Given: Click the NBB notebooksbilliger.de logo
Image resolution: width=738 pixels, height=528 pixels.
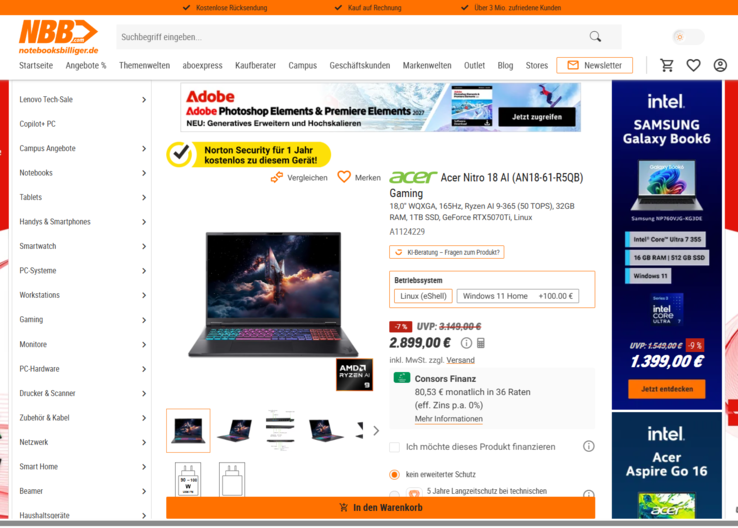Looking at the screenshot, I should 58,37.
